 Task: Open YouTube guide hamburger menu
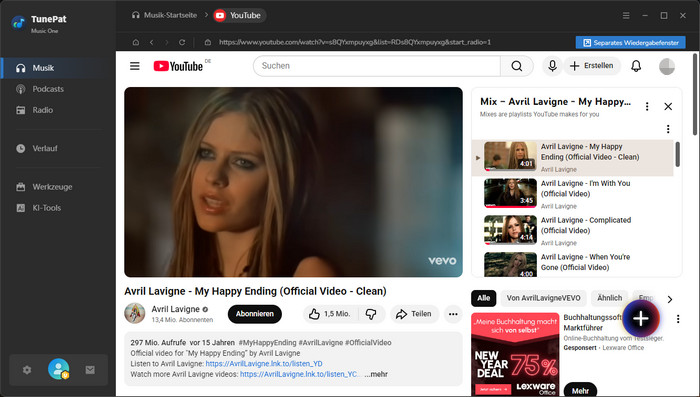tap(135, 66)
